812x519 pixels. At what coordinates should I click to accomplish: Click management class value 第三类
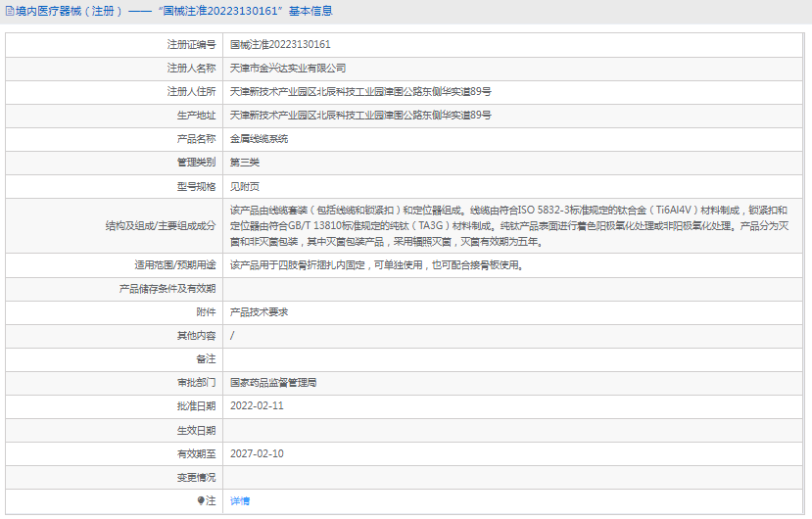[x=245, y=163]
